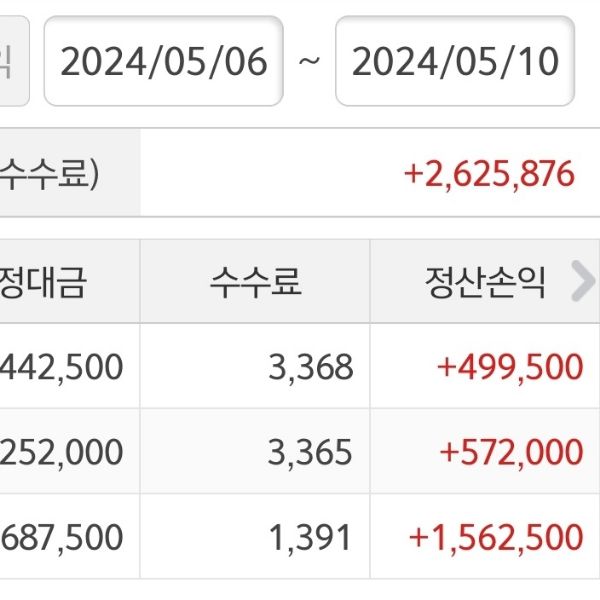This screenshot has height=600, width=600.
Task: Click the cut-off button left of start date
Action: [x=10, y=62]
